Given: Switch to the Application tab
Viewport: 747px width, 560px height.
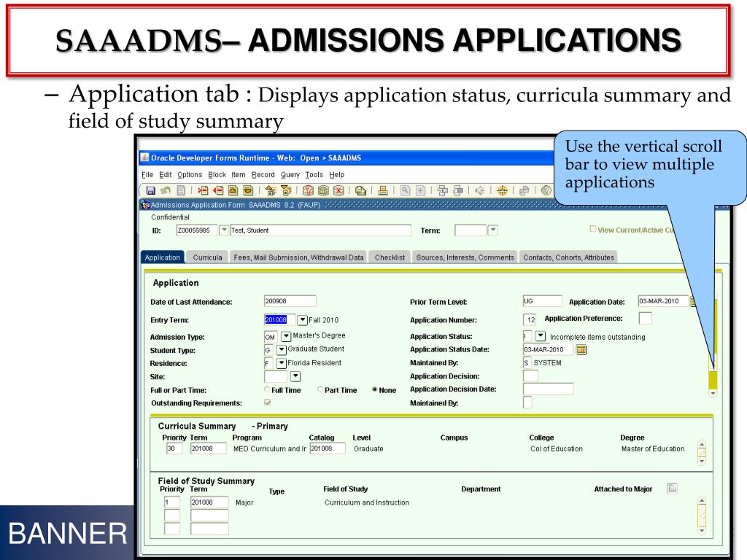Looking at the screenshot, I should pyautogui.click(x=163, y=257).
